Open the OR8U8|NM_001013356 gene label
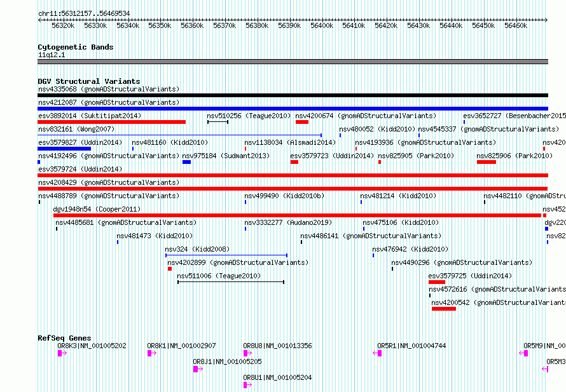The image size is (566, 392). tap(277, 346)
